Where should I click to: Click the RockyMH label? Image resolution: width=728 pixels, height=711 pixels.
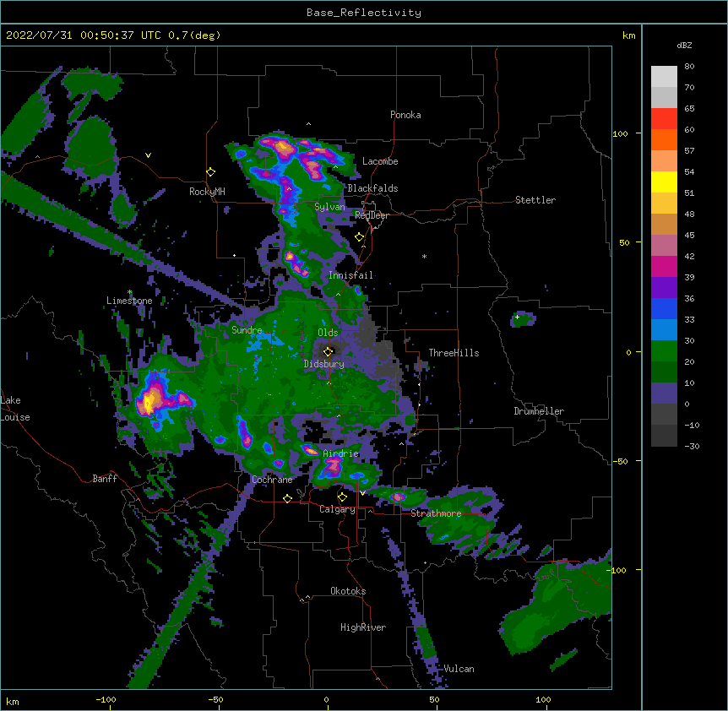click(x=207, y=192)
